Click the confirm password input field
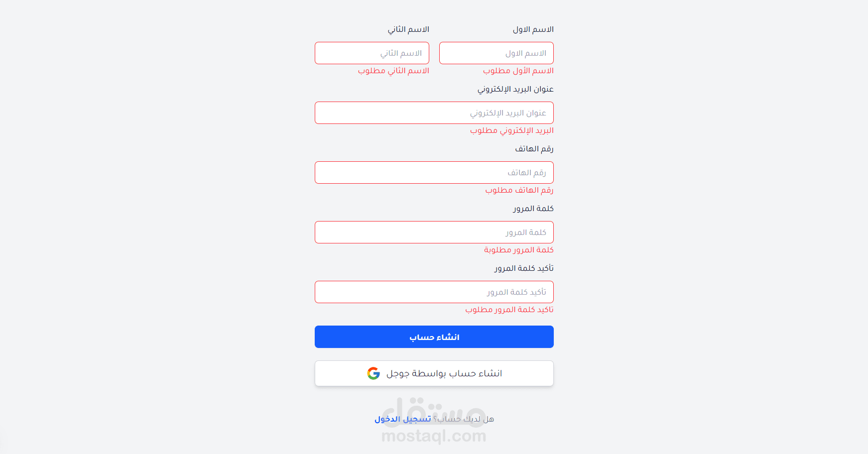 434,292
